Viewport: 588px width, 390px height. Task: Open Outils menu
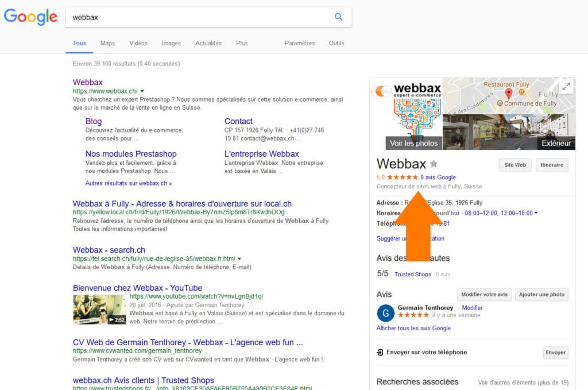[x=336, y=43]
